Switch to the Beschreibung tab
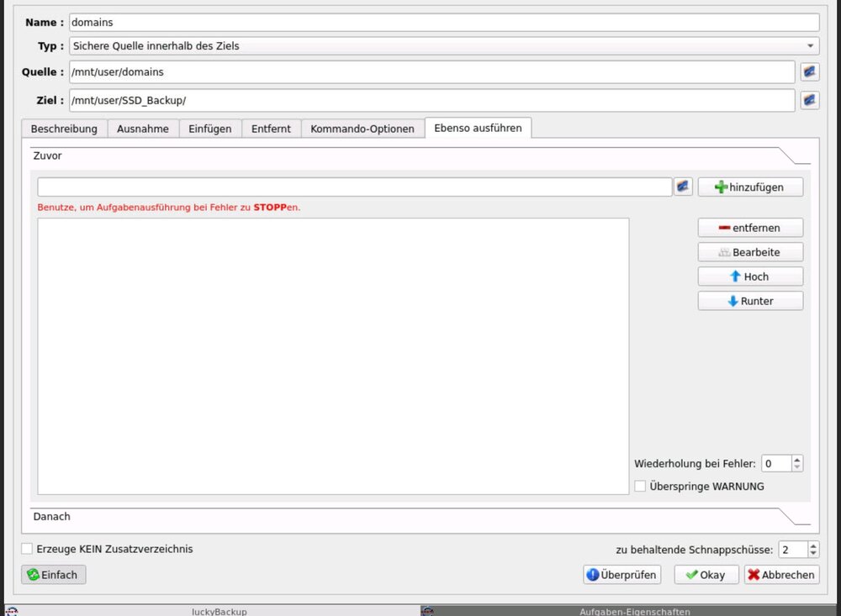The image size is (841, 616). tap(65, 129)
